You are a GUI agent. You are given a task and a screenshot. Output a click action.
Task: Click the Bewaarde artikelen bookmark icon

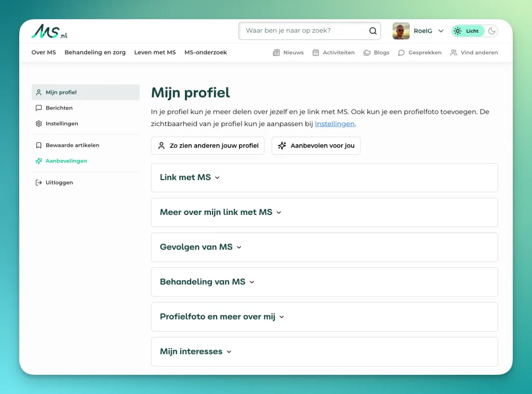[38, 145]
